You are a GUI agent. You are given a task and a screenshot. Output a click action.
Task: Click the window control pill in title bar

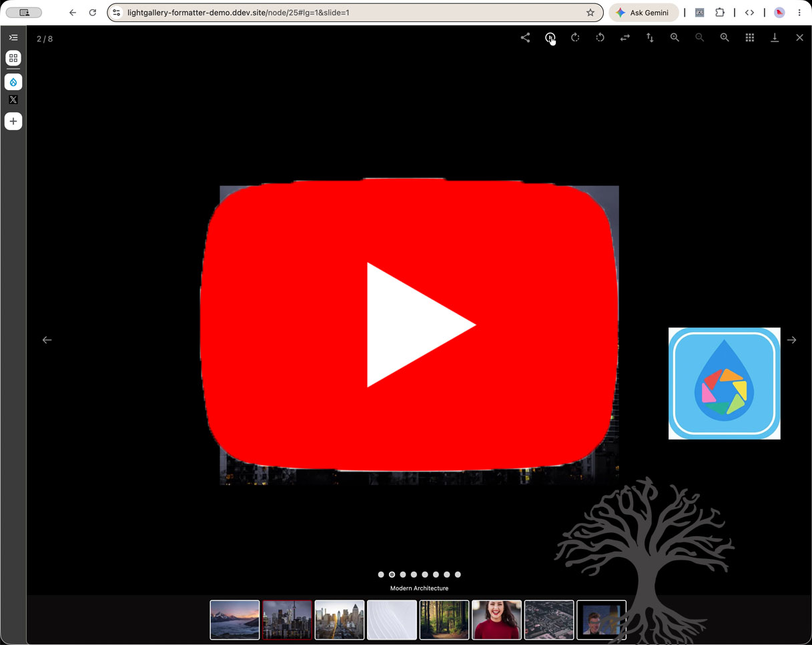click(24, 13)
